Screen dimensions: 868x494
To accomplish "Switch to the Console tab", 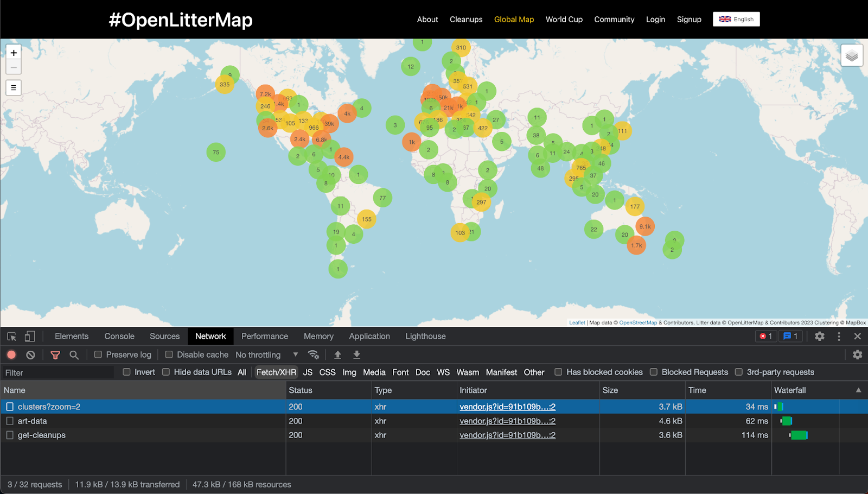I will (119, 337).
